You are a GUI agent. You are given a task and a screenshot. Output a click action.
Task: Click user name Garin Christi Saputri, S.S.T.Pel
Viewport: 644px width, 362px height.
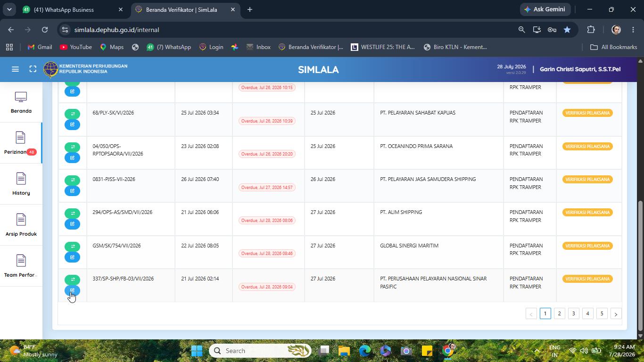(580, 69)
